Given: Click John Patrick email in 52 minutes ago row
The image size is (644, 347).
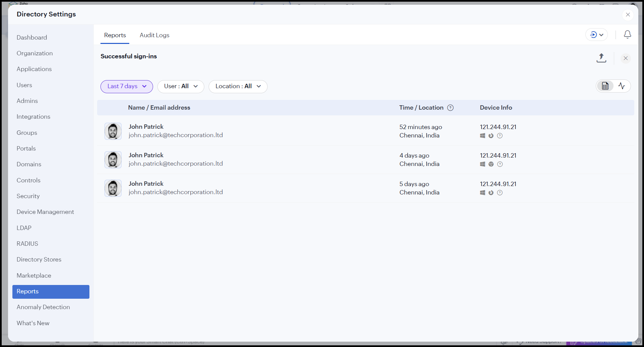Looking at the screenshot, I should pos(176,135).
